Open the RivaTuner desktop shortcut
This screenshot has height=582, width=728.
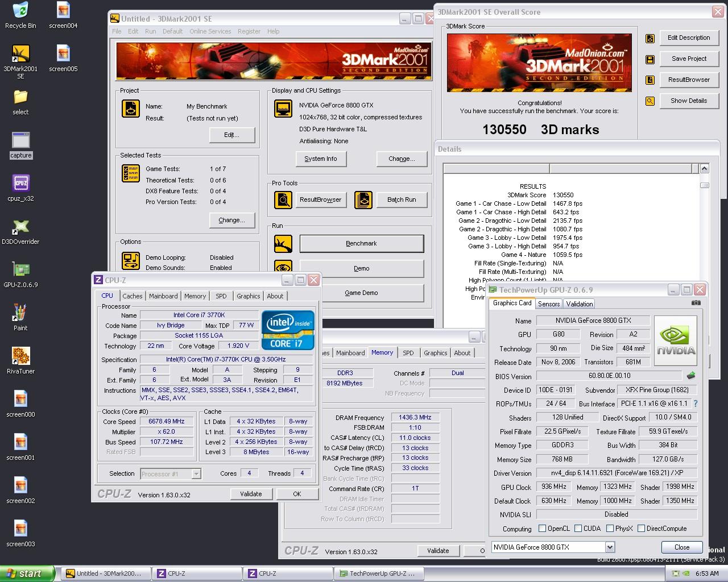click(x=20, y=361)
